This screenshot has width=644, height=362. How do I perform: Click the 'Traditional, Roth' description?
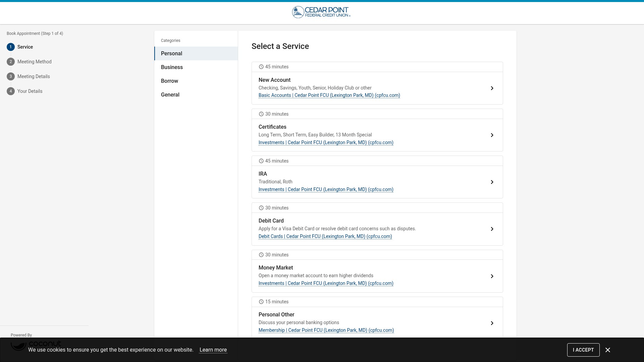275,182
